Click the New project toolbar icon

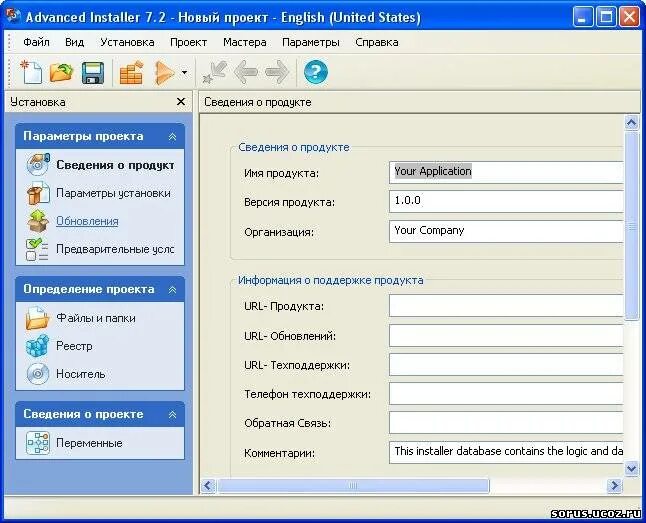click(31, 73)
